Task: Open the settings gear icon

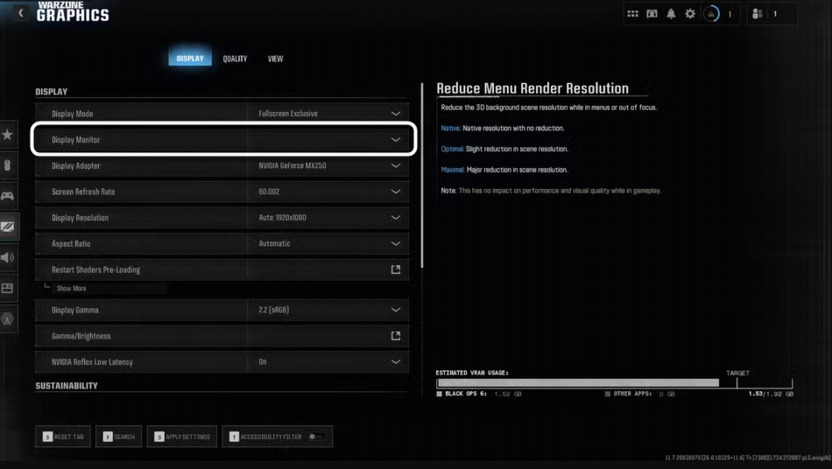Action: [690, 14]
